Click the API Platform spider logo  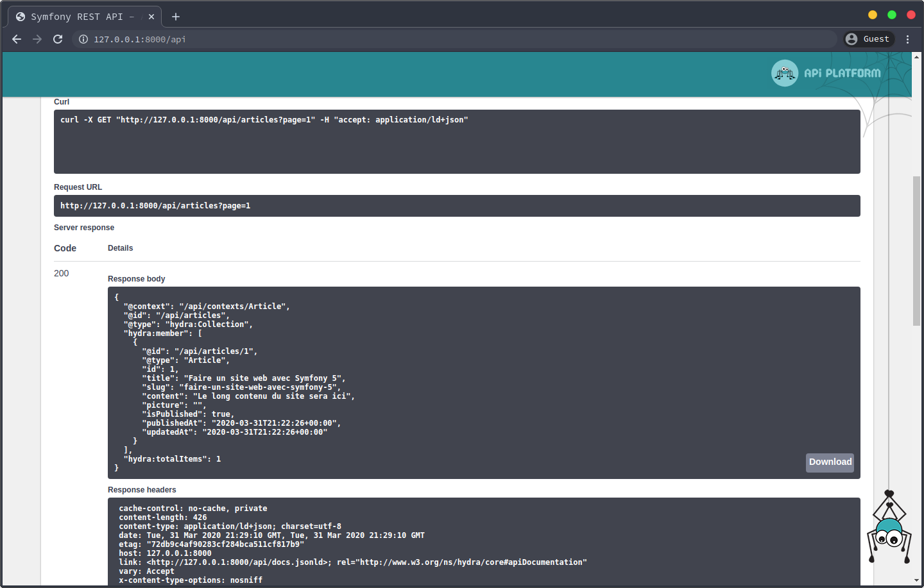pos(784,73)
